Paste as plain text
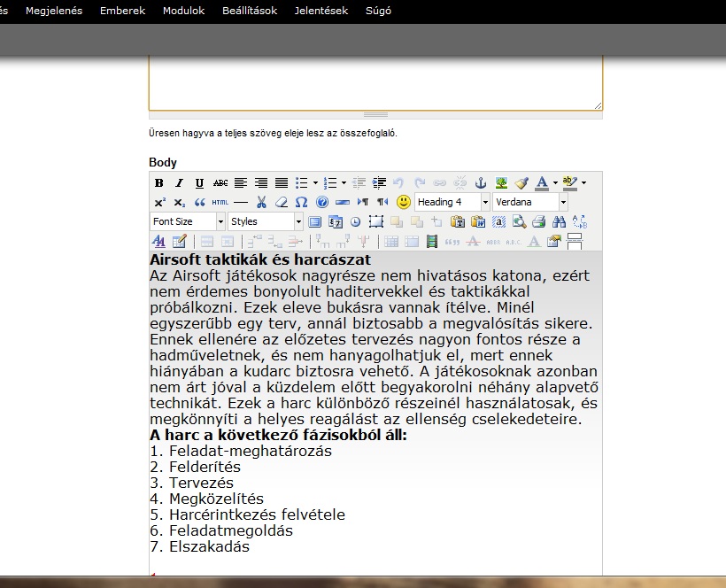 [458, 221]
